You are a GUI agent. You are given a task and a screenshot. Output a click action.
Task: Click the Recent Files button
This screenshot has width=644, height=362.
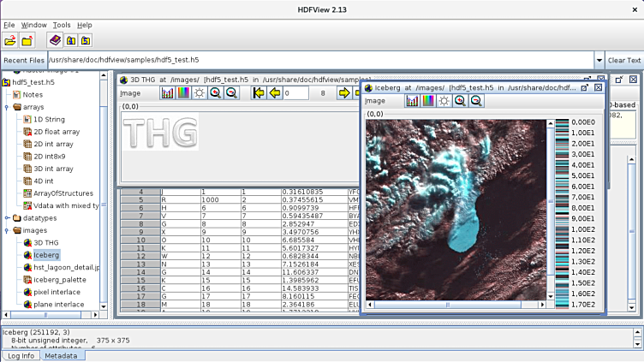click(23, 61)
